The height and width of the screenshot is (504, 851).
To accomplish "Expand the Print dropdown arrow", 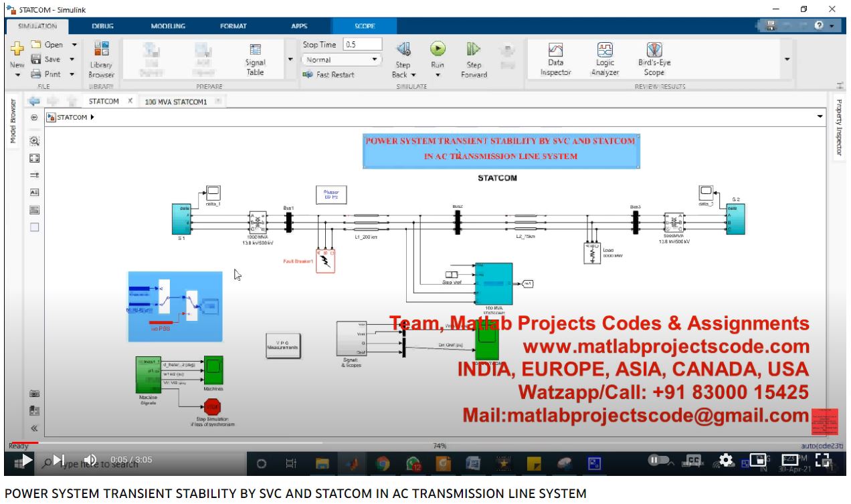I will pyautogui.click(x=74, y=74).
